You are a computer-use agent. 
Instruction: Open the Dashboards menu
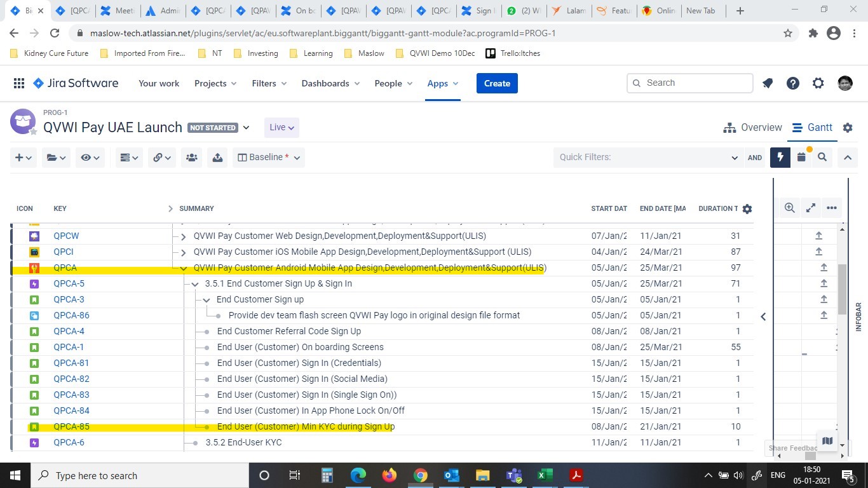coord(330,83)
